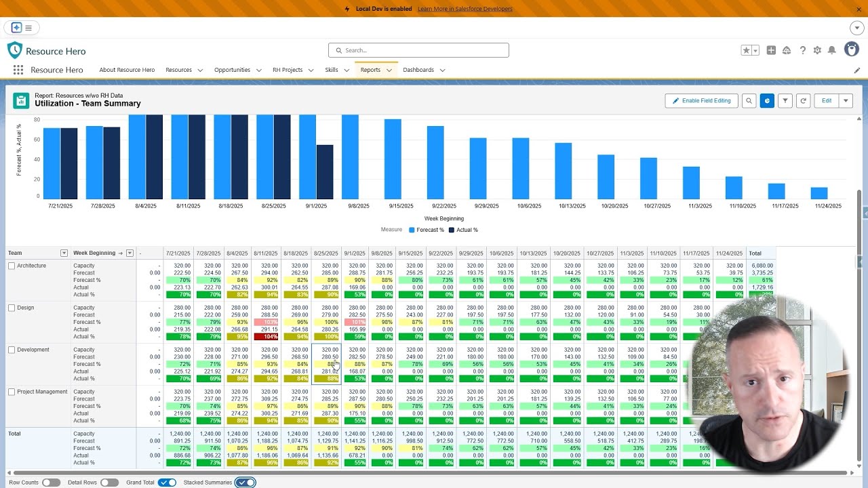The width and height of the screenshot is (868, 488).
Task: Click the 7/21/2025 table column header
Action: 178,253
